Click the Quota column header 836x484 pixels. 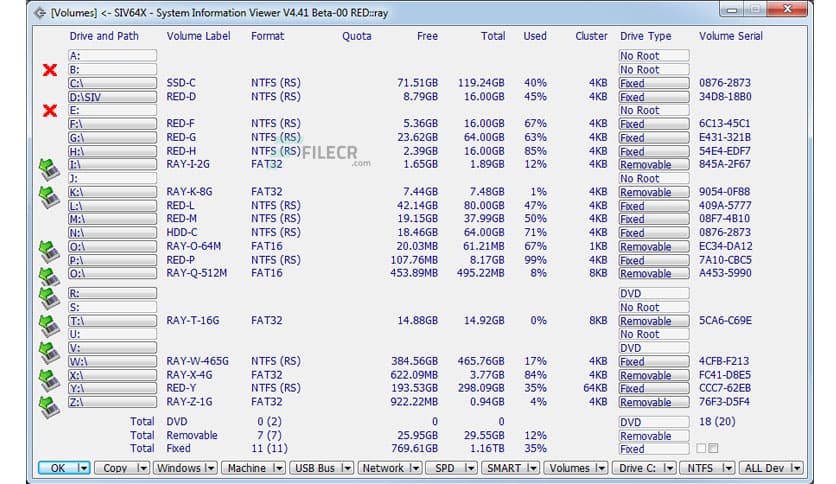pyautogui.click(x=357, y=36)
